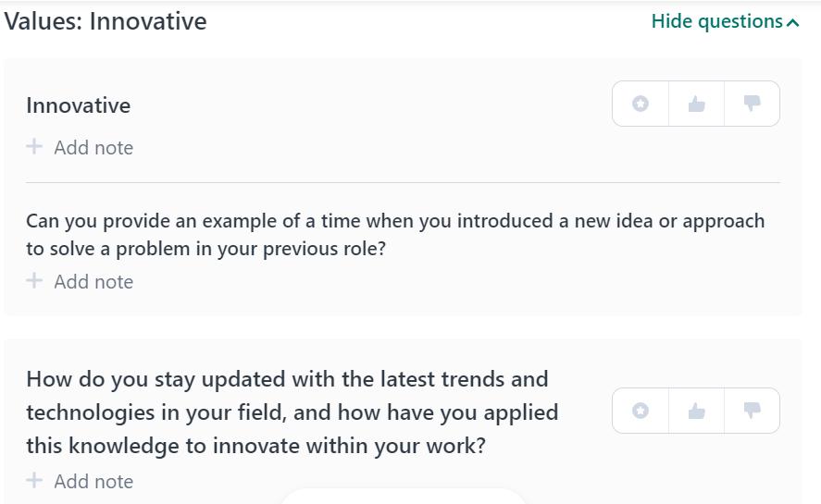
Task: Give thumbs down to Innovative value
Action: (x=752, y=104)
